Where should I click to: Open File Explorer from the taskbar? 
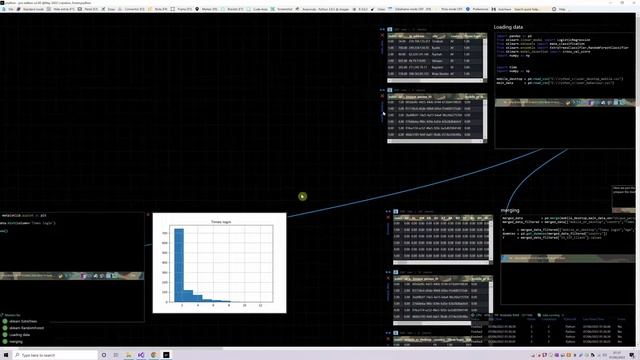pos(129,355)
